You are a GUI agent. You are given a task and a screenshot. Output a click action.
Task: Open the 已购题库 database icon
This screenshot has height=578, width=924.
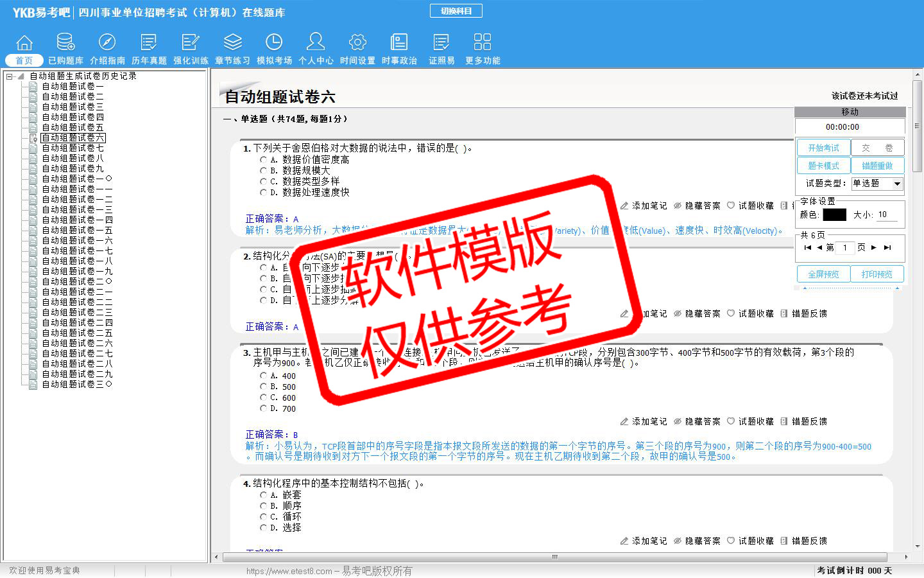pos(65,43)
